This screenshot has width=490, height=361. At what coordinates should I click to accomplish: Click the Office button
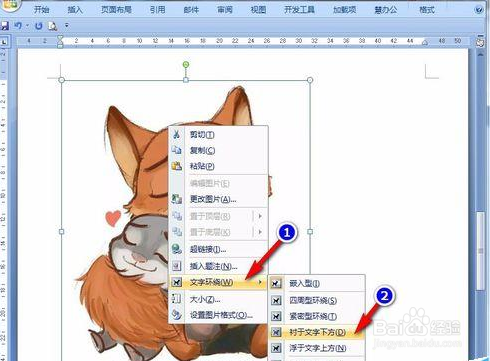point(11,5)
